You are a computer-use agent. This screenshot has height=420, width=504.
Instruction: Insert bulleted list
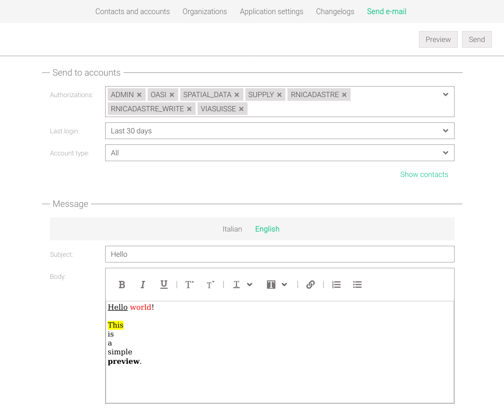(357, 285)
